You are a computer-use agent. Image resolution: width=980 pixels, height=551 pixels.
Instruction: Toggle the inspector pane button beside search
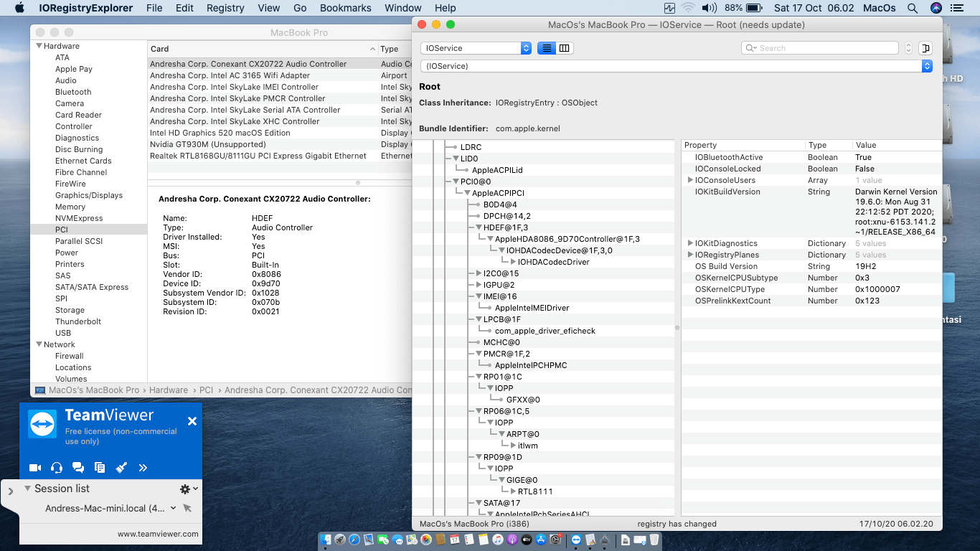coord(925,48)
